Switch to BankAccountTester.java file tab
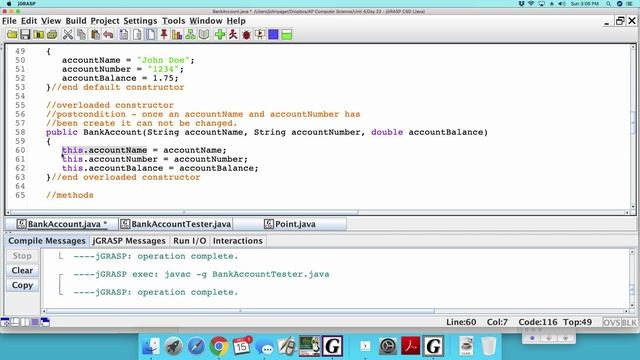 pos(176,224)
